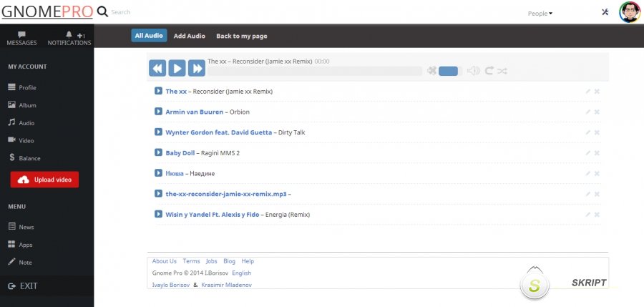644x307 pixels.
Task: Delete the-xx-reconsider mp3 track entry
Action: 597,194
